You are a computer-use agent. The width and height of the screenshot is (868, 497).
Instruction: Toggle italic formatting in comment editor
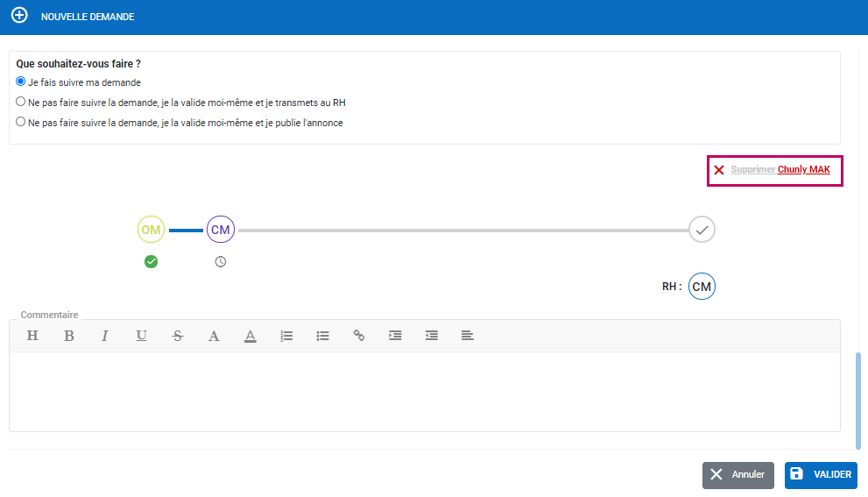pyautogui.click(x=105, y=336)
